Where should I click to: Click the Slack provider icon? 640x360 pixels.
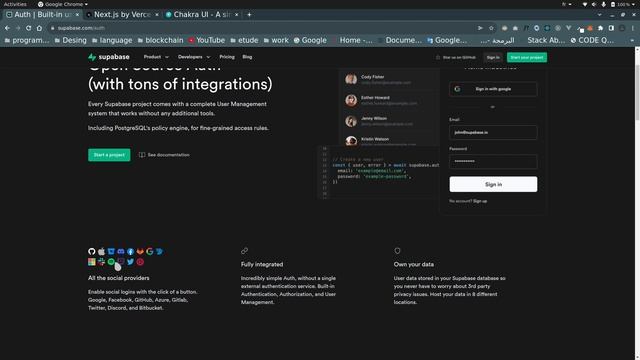pos(101,262)
